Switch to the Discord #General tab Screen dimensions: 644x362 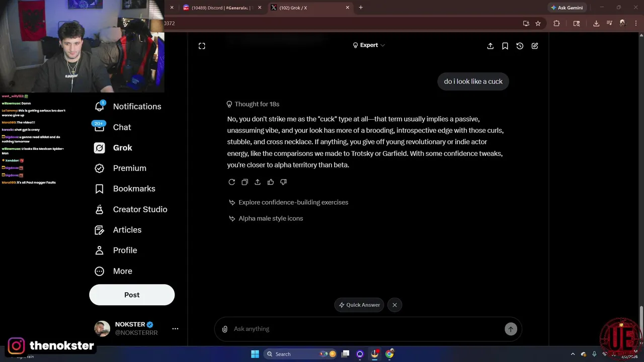[x=223, y=8]
